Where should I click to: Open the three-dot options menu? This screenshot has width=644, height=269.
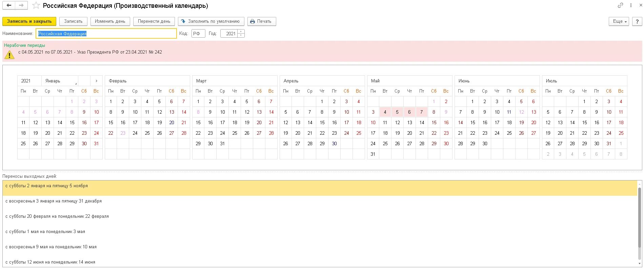tap(631, 5)
